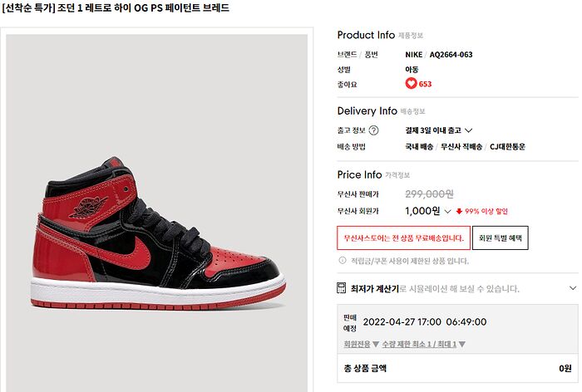Expand the 회원전용 triangle option

[375, 344]
